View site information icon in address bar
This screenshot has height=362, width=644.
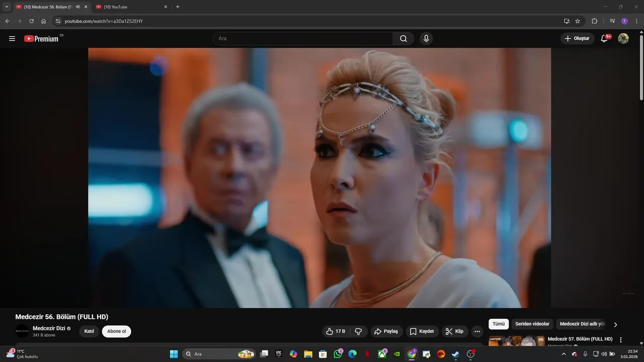click(x=58, y=21)
